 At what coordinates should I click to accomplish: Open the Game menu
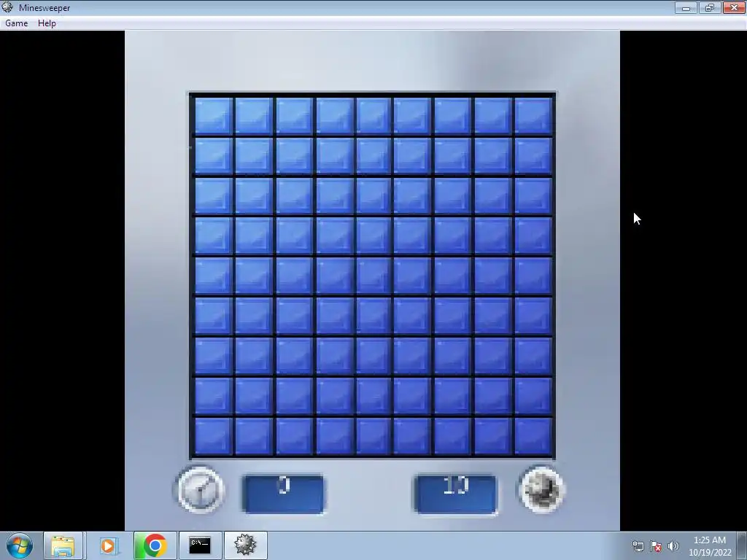coord(16,23)
